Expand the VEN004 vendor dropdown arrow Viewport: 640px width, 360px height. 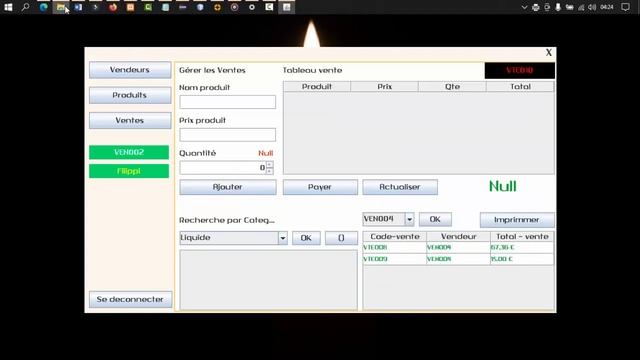pyautogui.click(x=409, y=219)
